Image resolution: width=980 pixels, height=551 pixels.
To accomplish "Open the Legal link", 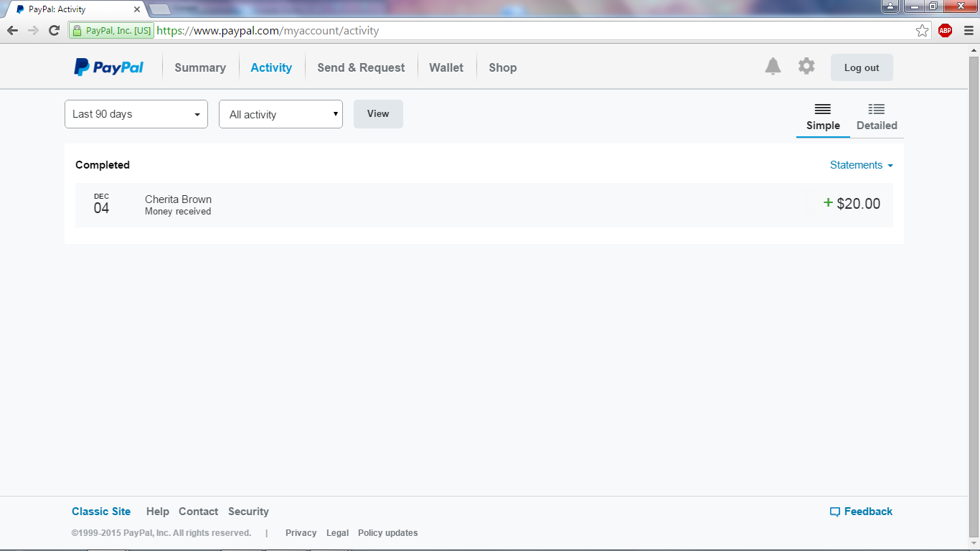I will coord(337,533).
